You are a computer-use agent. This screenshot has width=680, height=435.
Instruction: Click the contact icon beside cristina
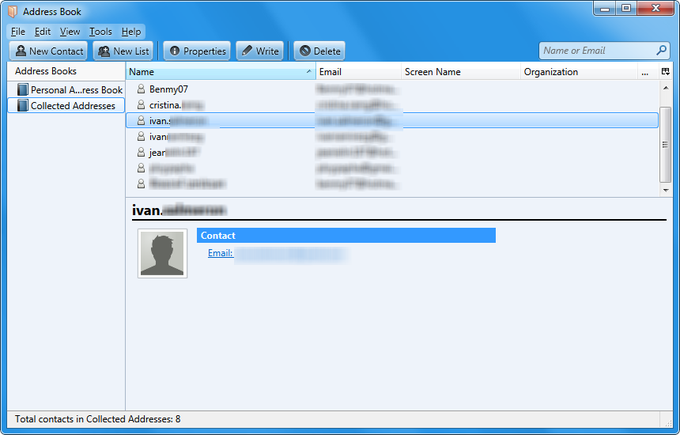pyautogui.click(x=141, y=105)
